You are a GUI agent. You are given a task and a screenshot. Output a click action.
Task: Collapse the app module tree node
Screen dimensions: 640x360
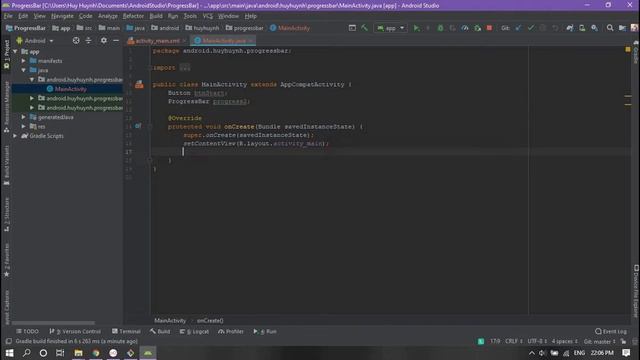pos(15,52)
